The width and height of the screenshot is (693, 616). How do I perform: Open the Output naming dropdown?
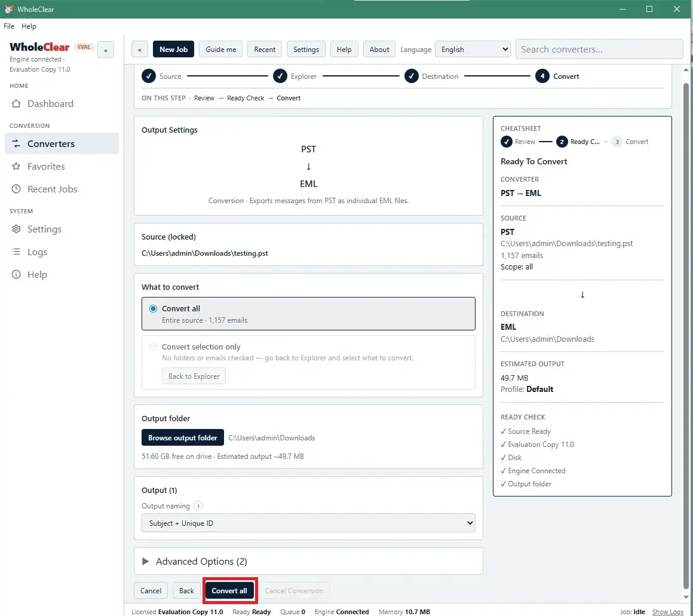[308, 523]
